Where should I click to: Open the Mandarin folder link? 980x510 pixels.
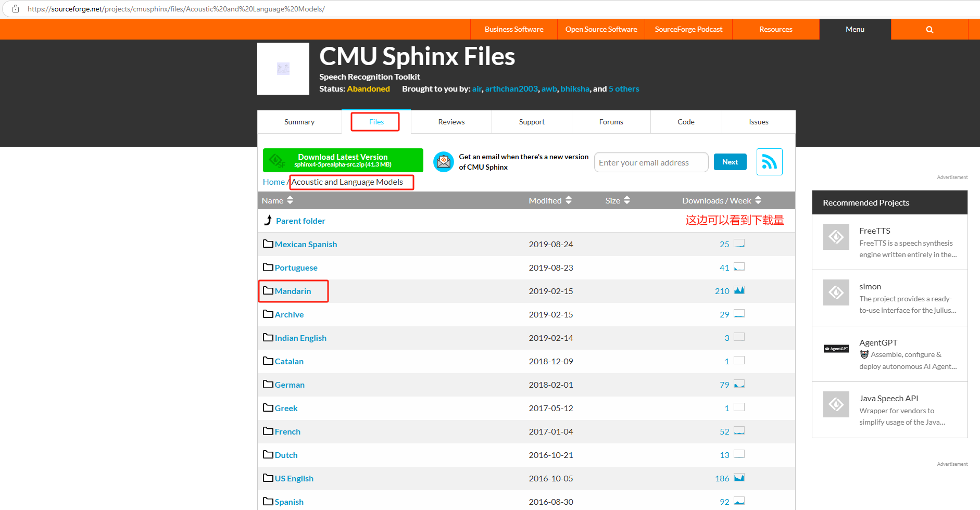click(293, 291)
